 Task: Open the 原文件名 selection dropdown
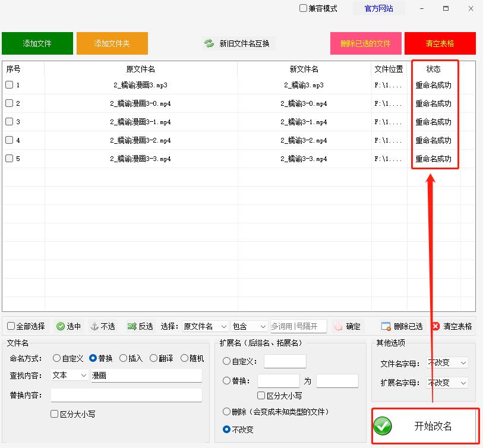click(x=206, y=326)
